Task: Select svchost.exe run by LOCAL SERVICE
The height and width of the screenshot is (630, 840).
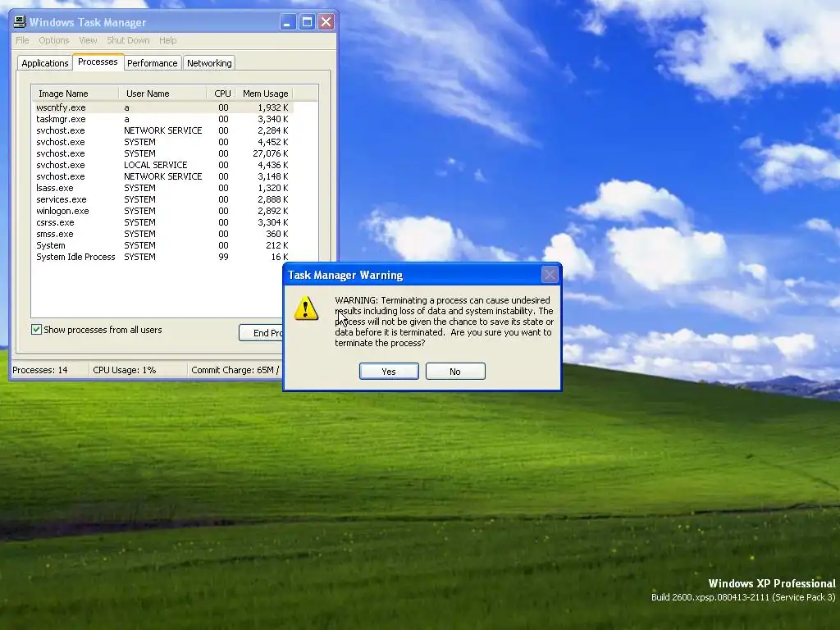Action: click(x=162, y=165)
